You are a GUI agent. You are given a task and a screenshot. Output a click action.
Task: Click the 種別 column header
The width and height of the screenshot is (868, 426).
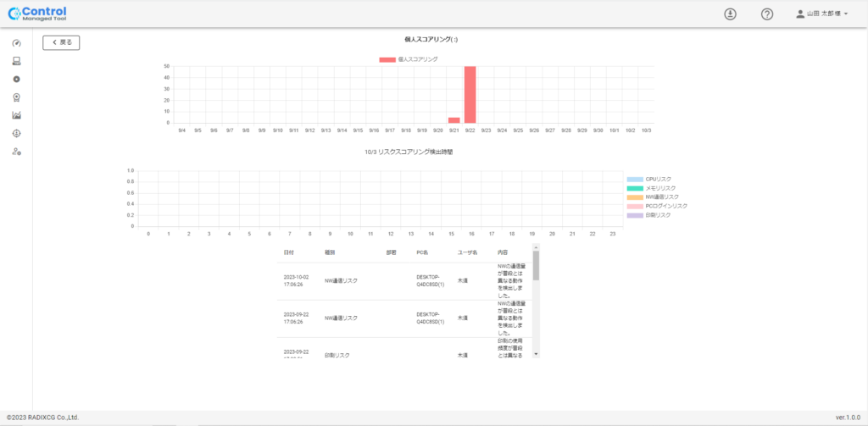(x=330, y=252)
